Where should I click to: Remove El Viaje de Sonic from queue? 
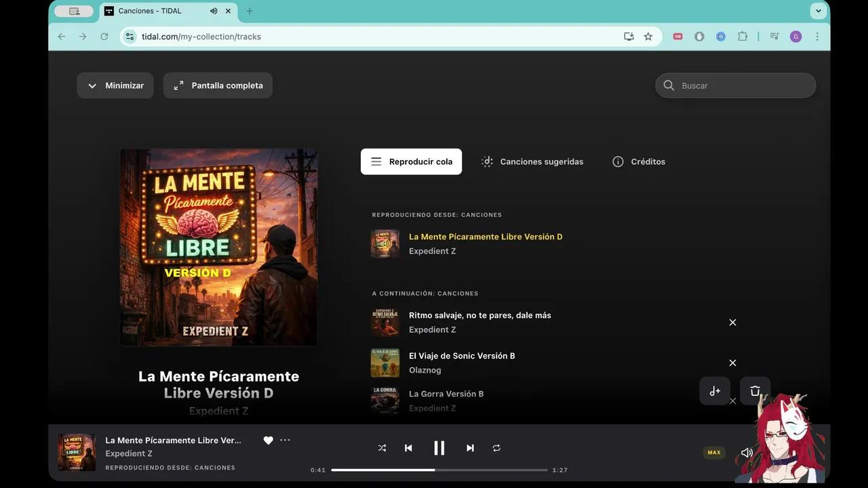pyautogui.click(x=732, y=363)
